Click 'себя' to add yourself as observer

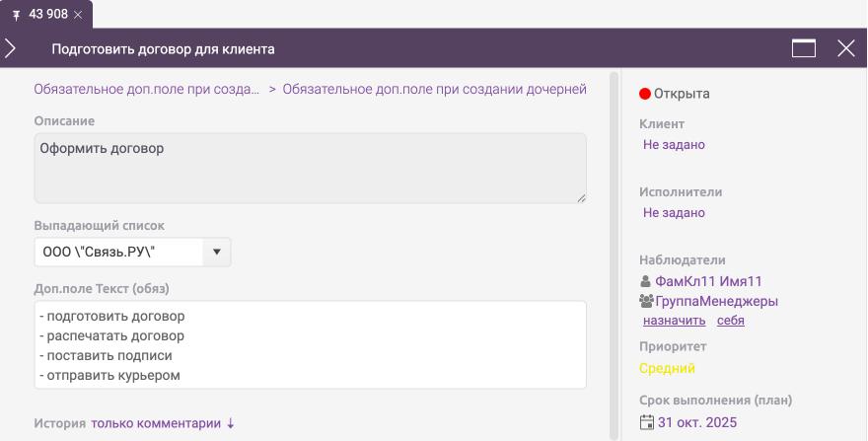click(x=730, y=321)
